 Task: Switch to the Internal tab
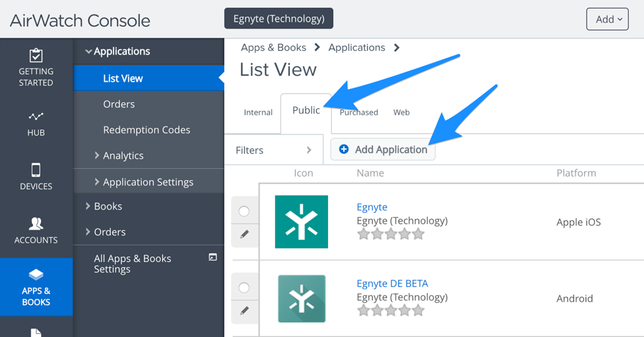(x=258, y=113)
